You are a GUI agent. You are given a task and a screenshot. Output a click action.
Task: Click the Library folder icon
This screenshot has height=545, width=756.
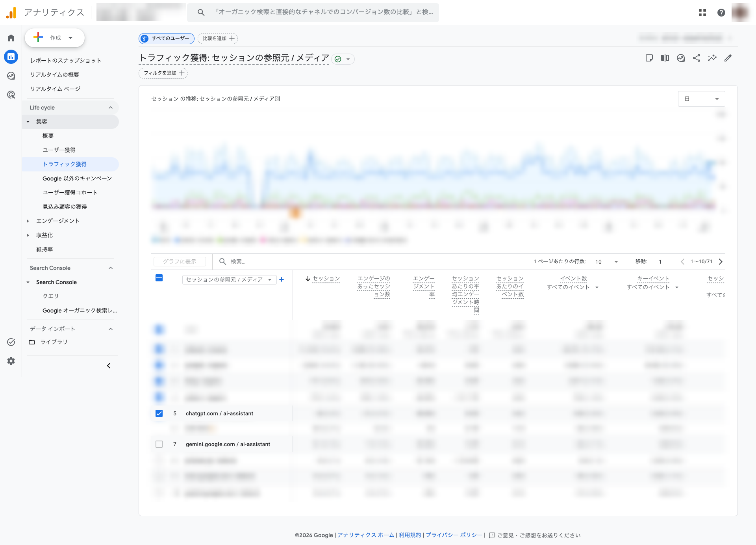point(32,342)
